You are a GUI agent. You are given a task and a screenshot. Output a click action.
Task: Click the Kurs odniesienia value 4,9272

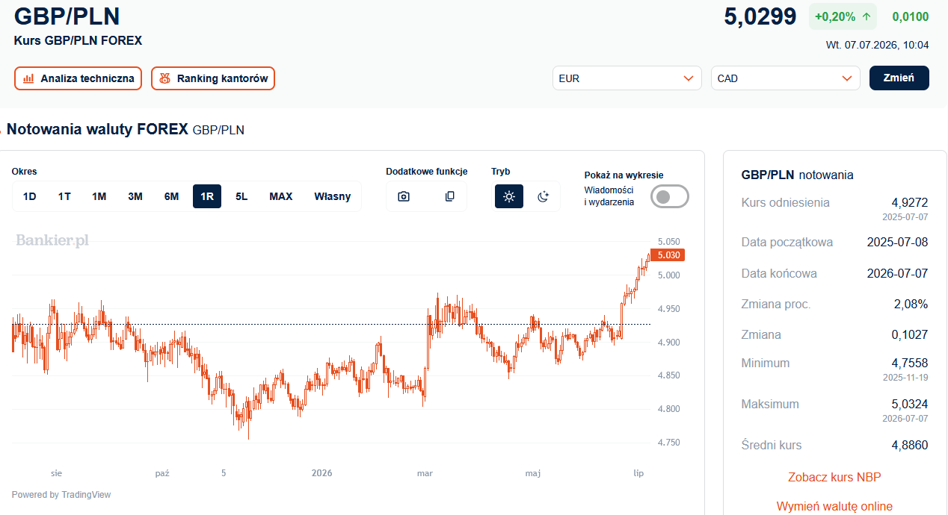tap(909, 202)
